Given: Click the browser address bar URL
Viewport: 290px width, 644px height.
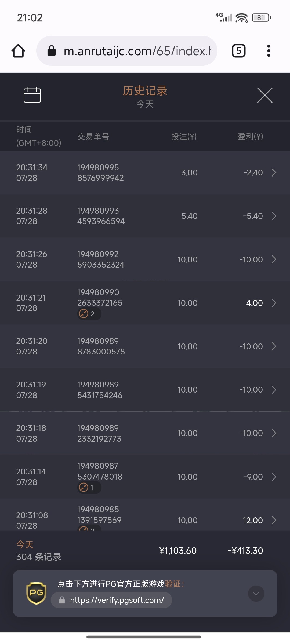Looking at the screenshot, I should (x=137, y=51).
